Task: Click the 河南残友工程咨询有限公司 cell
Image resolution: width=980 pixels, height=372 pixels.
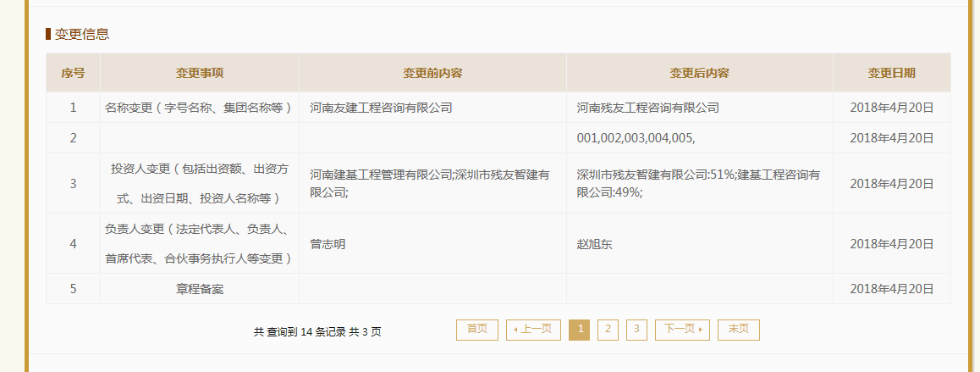Action: click(x=647, y=108)
